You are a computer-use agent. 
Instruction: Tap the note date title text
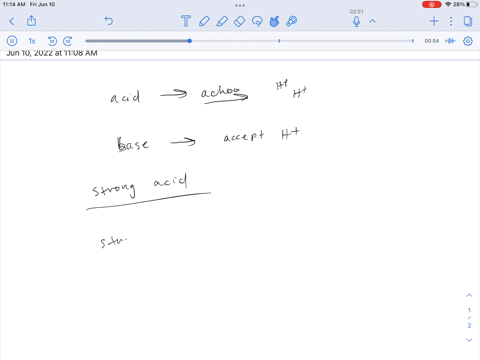(x=52, y=53)
